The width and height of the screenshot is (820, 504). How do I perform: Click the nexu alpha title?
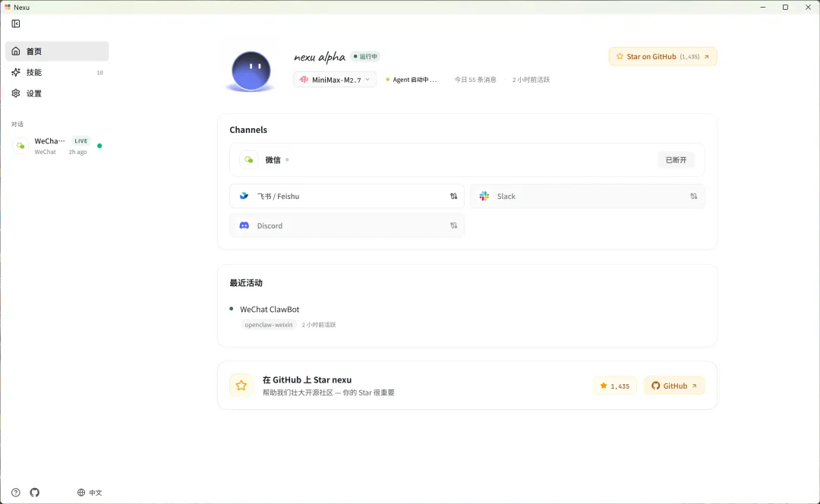click(320, 56)
